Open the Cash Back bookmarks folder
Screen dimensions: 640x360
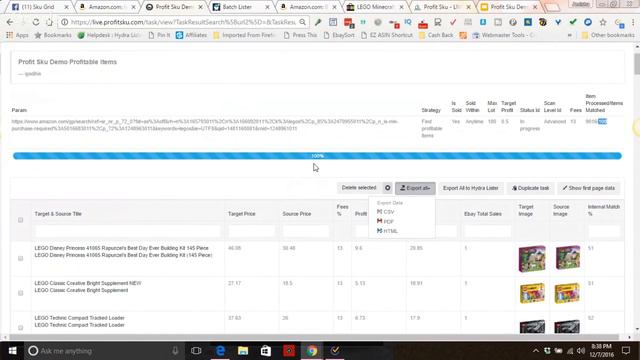436,35
